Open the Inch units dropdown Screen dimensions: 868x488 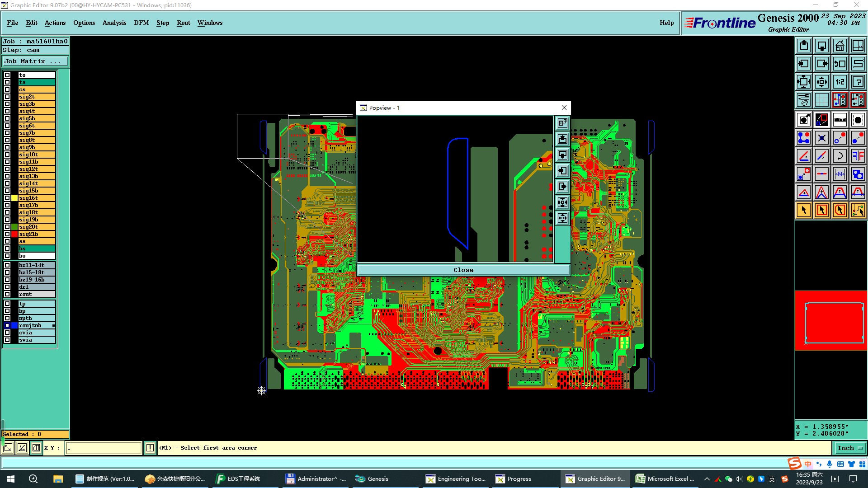[849, 448]
